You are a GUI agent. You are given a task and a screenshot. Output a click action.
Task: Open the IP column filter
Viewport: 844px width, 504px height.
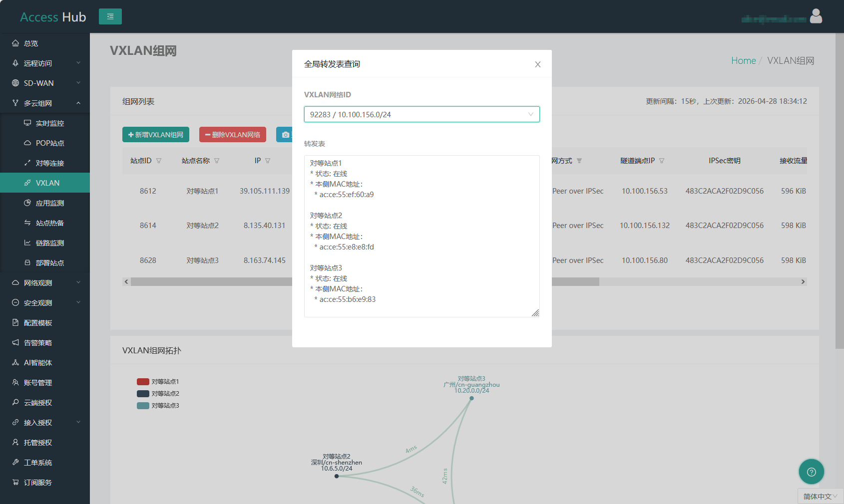[268, 161]
